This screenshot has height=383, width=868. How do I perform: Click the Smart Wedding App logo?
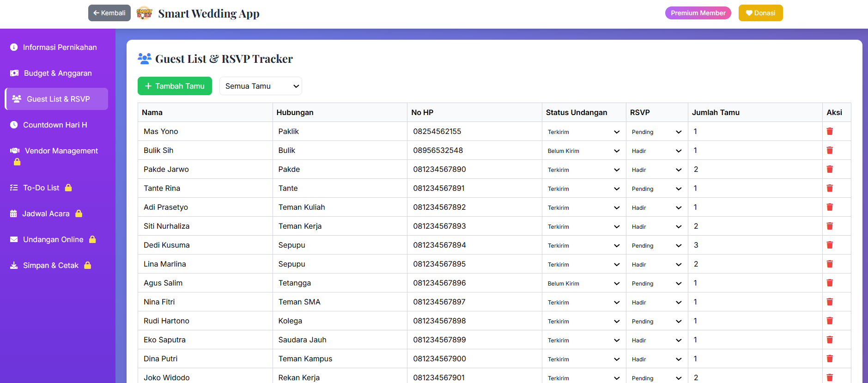tap(144, 13)
